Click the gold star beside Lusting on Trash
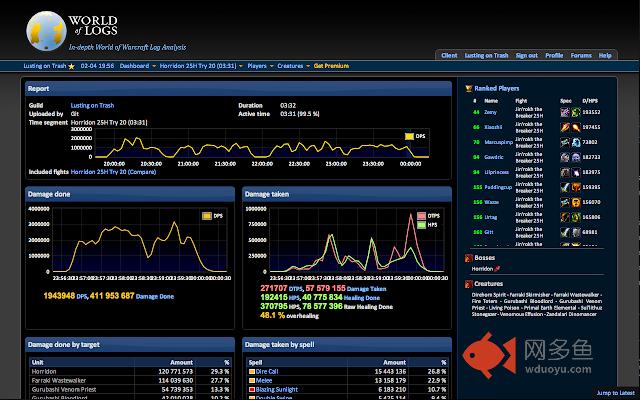This screenshot has width=640, height=400. coord(71,66)
